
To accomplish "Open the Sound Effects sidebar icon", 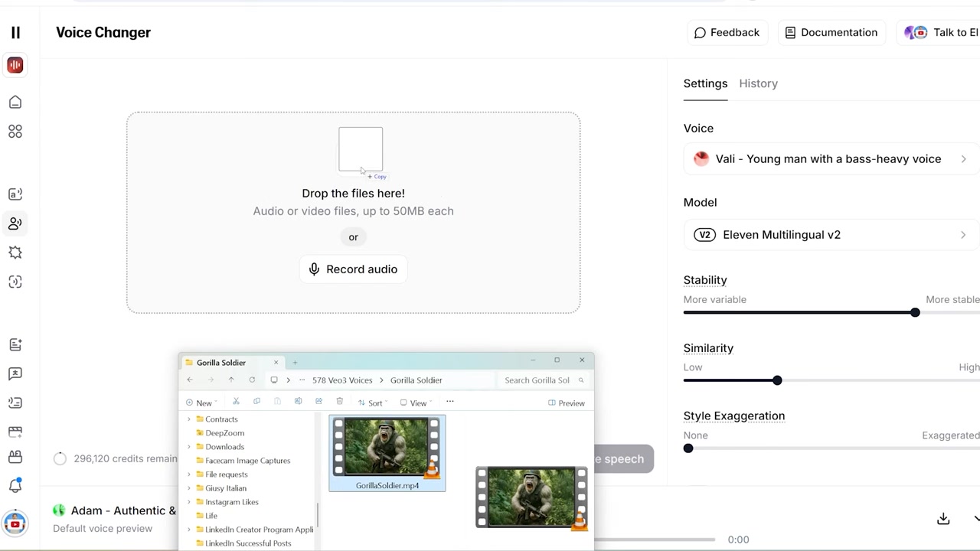I will click(x=15, y=253).
